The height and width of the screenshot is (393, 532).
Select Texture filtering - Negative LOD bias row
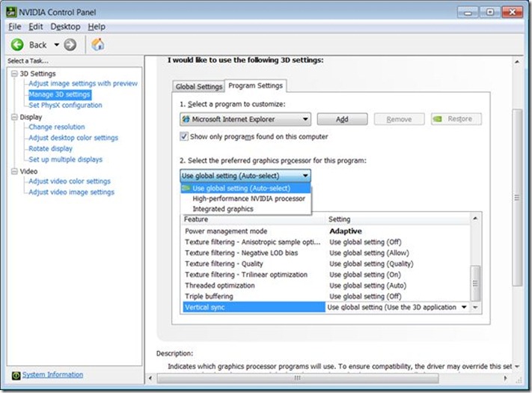click(x=325, y=253)
